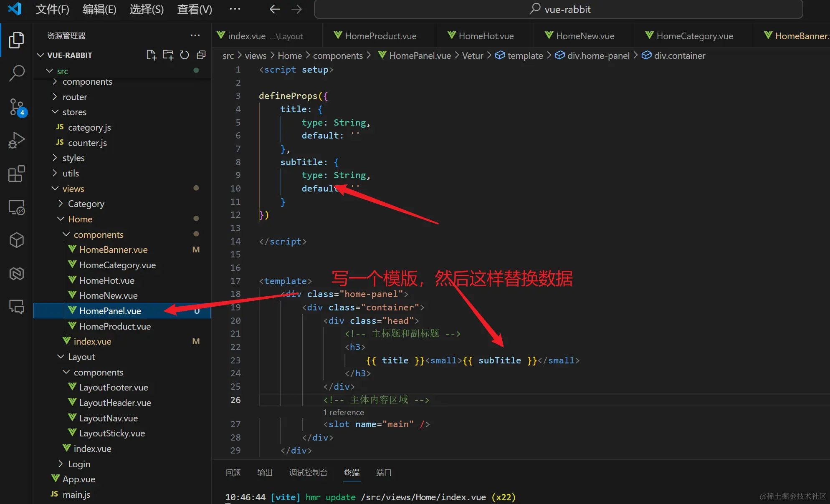
Task: Go back with the left arrow
Action: tap(274, 9)
